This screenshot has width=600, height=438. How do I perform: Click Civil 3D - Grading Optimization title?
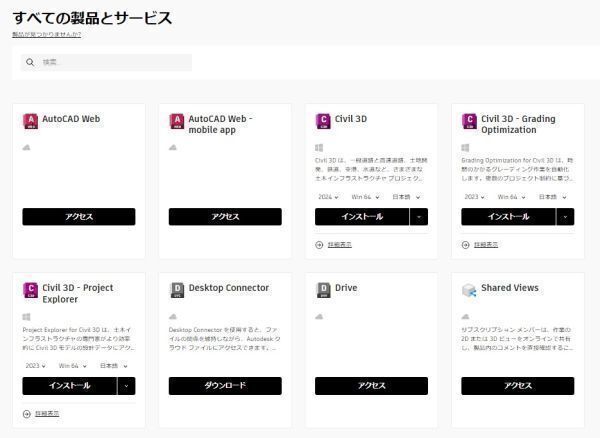tap(518, 124)
